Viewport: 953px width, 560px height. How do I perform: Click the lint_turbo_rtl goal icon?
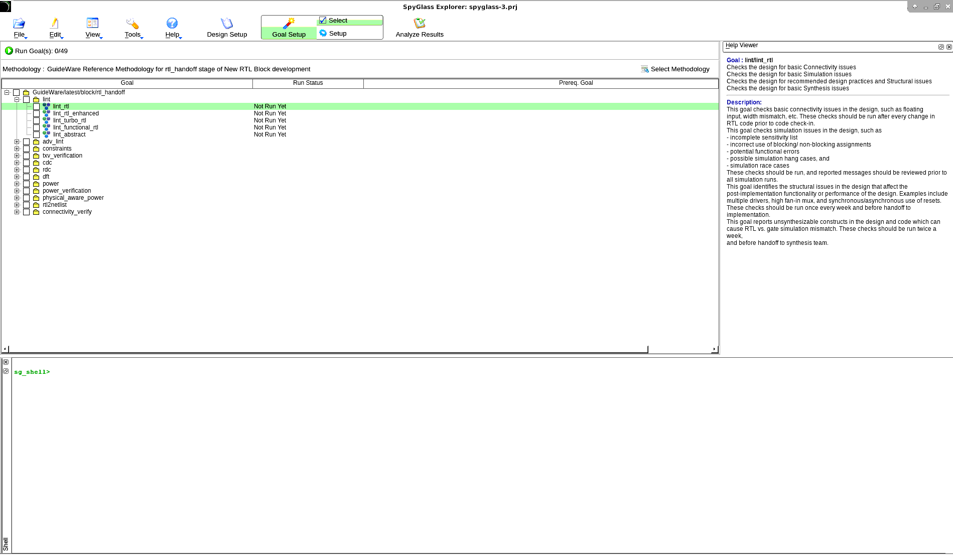[x=47, y=120]
